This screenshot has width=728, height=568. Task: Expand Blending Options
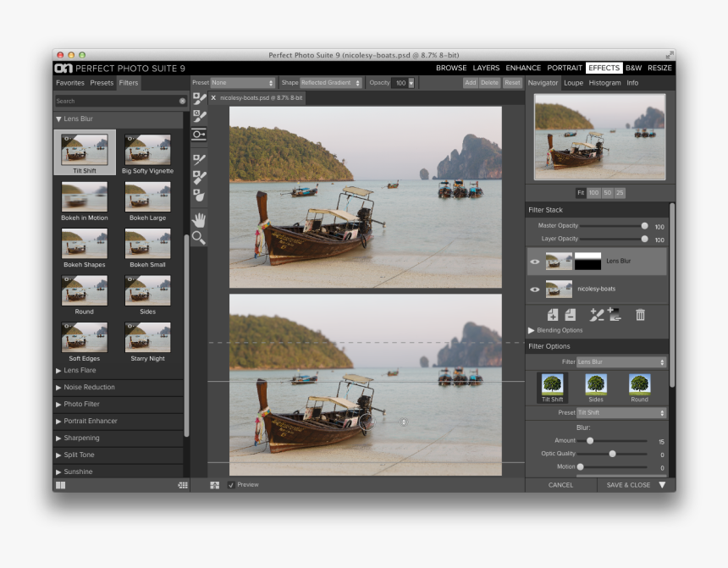coord(531,330)
